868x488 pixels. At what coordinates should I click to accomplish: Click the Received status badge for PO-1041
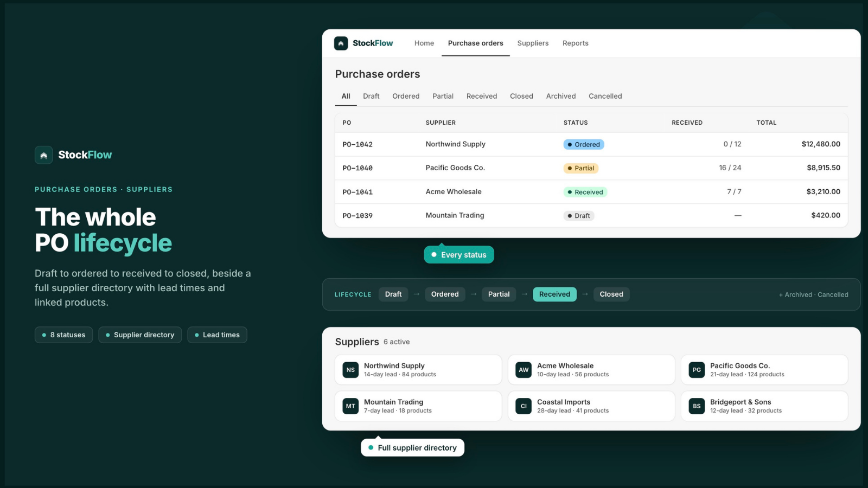click(585, 192)
